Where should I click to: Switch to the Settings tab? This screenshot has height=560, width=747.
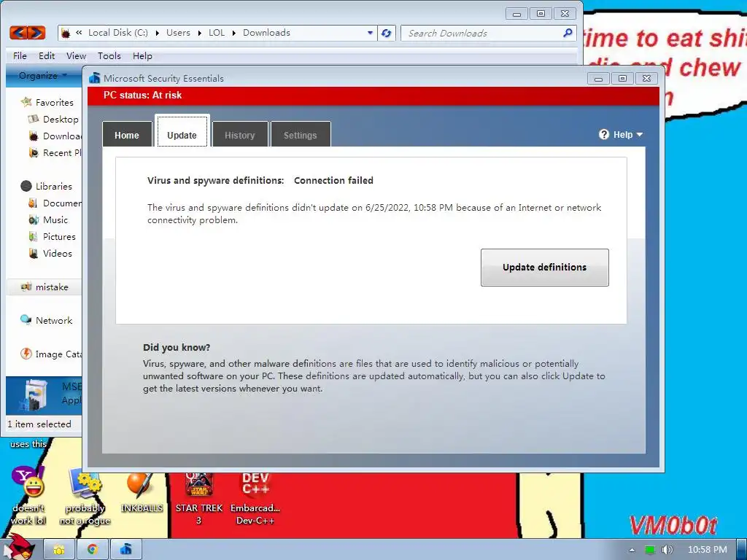(300, 135)
